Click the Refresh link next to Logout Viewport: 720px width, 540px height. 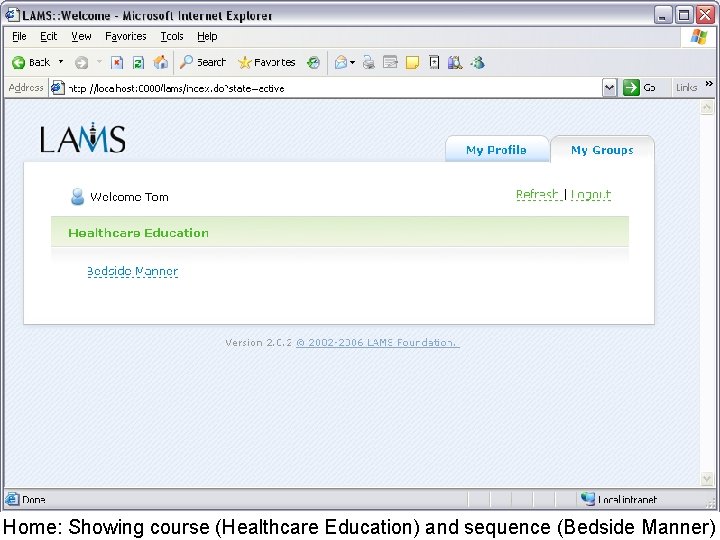[539, 195]
